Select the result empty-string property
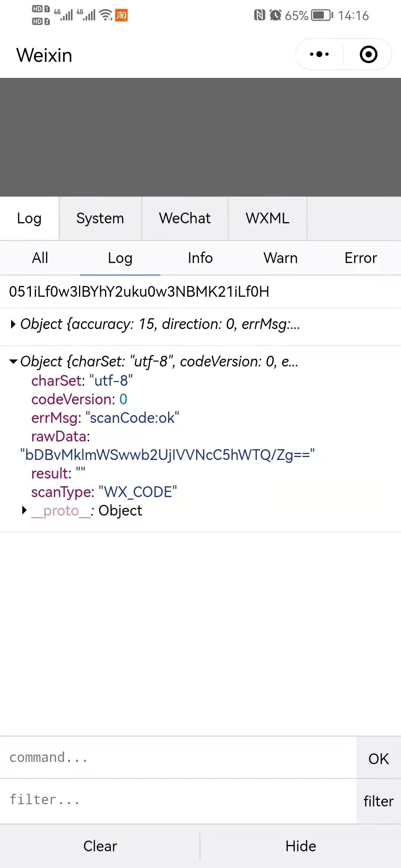 58,474
